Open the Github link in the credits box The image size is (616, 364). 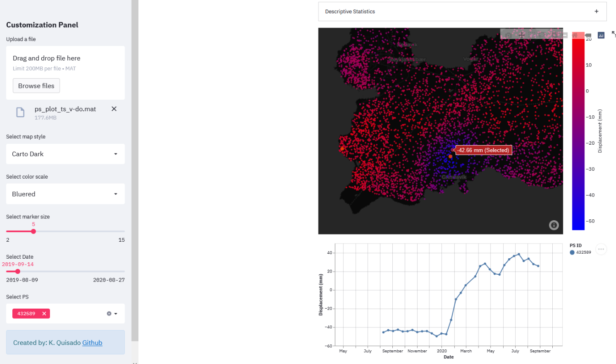(x=92, y=342)
